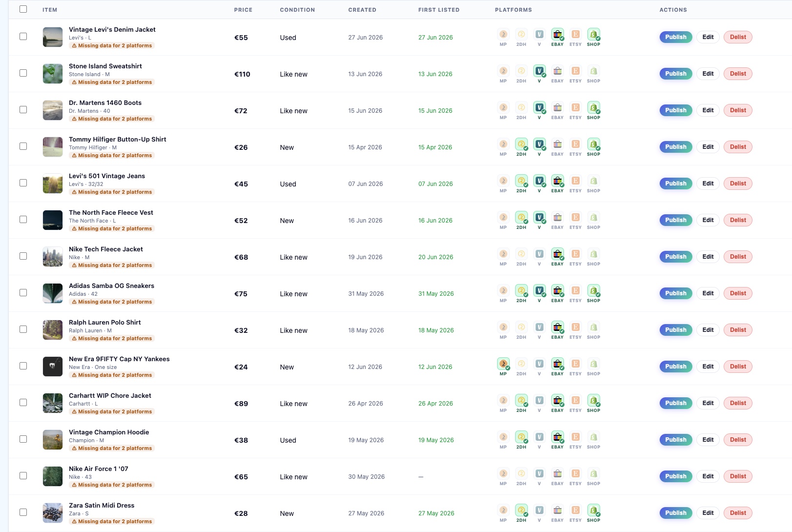792x532 pixels.
Task: Select the Nike Tech Fleece Jacket checkbox
Action: [23, 256]
